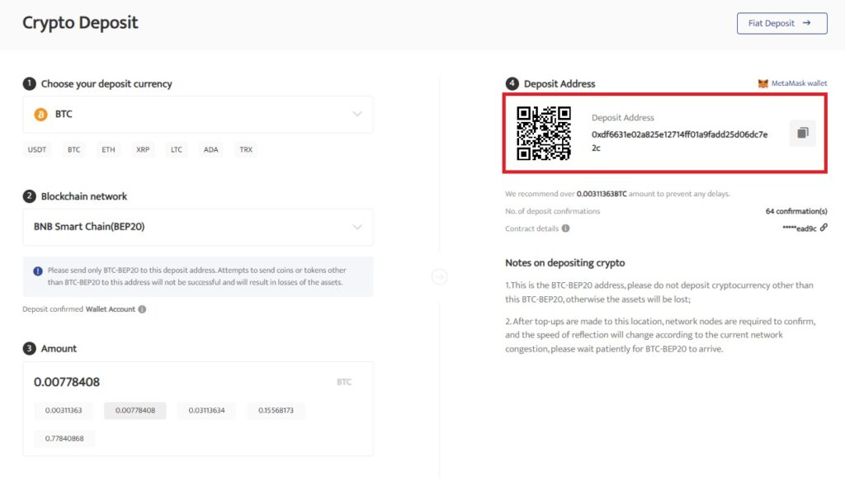
Task: Open the MetaMask wallet link
Action: coord(799,83)
